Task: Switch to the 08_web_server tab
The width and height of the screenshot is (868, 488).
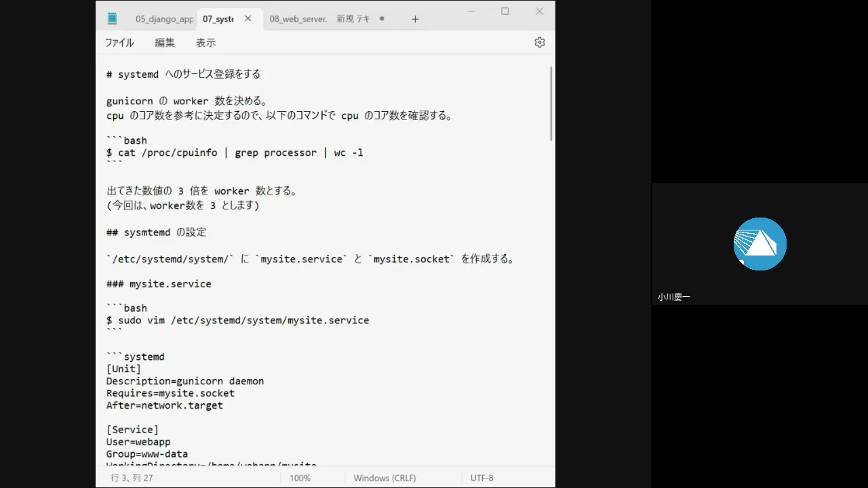Action: point(298,19)
